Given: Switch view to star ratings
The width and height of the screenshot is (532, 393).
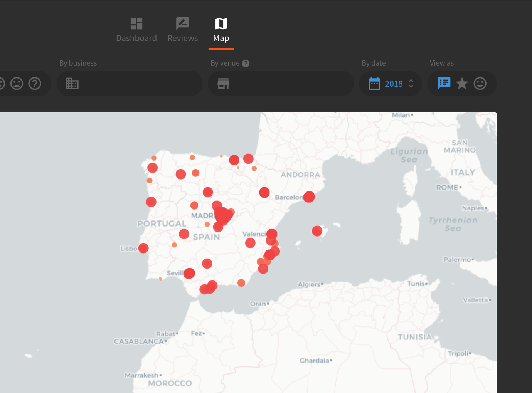Looking at the screenshot, I should (462, 84).
